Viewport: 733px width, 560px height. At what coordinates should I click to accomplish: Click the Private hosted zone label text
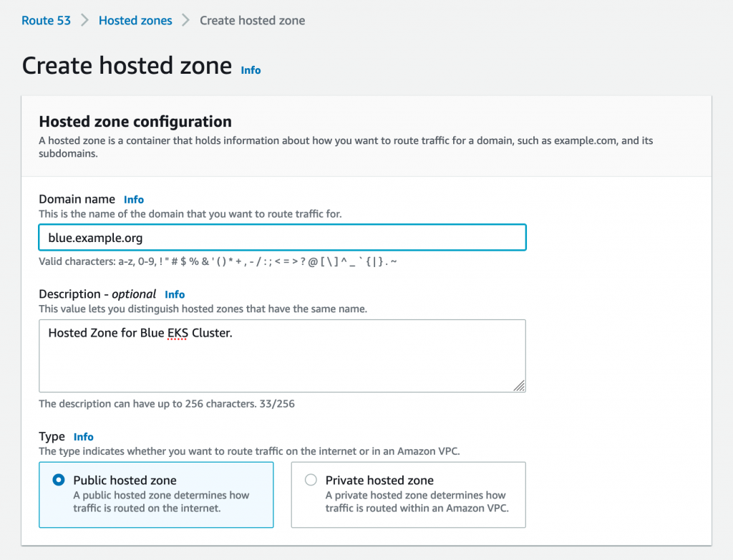pos(379,481)
